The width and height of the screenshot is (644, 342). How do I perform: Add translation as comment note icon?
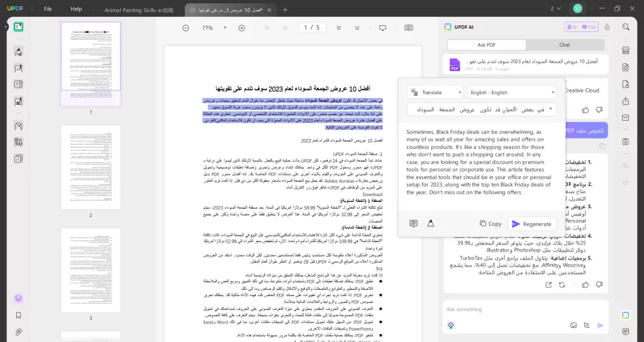pos(414,223)
